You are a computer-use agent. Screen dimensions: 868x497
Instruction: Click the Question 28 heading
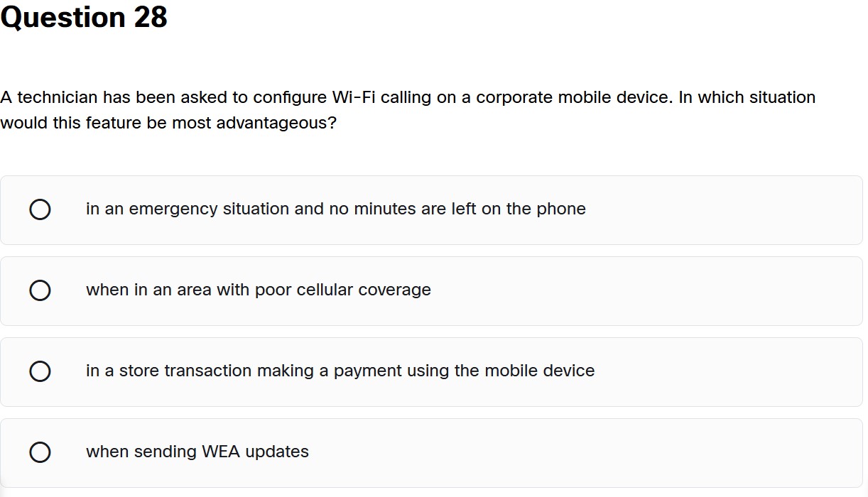[84, 17]
